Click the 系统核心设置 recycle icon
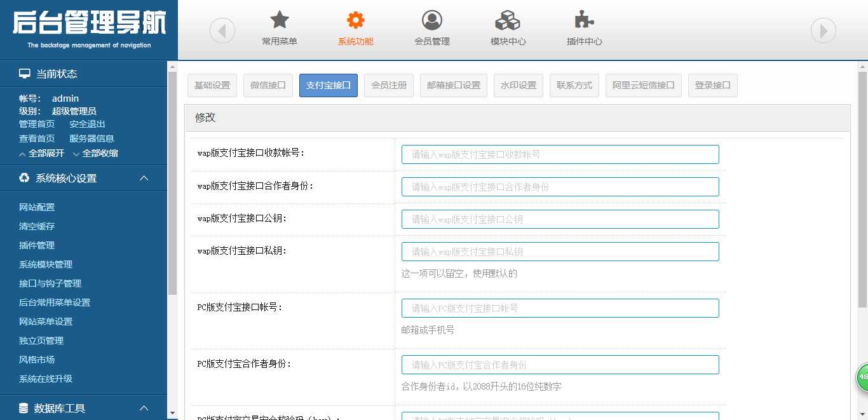 [24, 178]
